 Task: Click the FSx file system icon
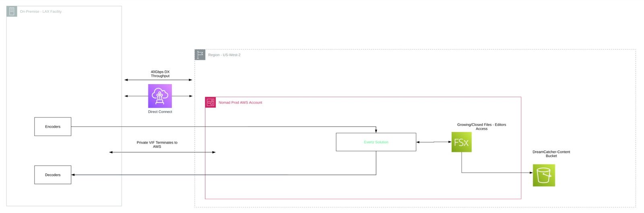(461, 142)
